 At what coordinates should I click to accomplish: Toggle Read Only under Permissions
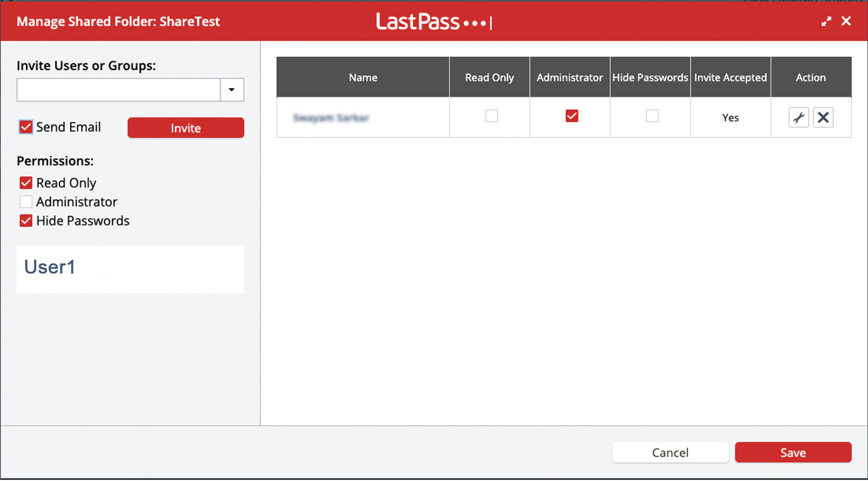coord(26,183)
